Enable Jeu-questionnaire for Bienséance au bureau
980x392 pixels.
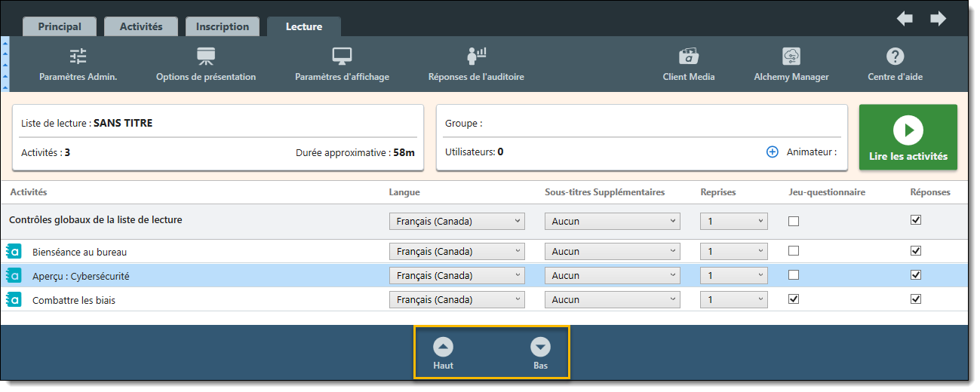(x=793, y=251)
